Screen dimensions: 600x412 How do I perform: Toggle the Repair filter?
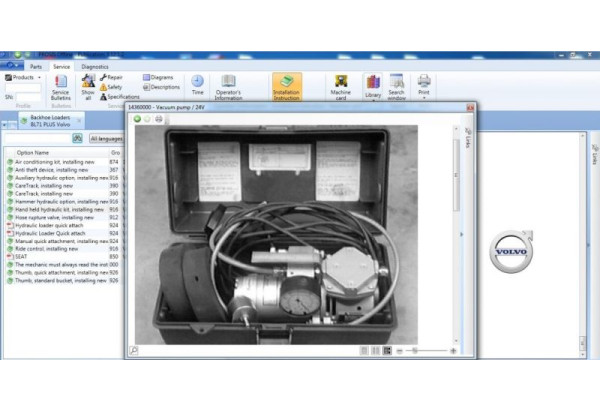pyautogui.click(x=114, y=76)
